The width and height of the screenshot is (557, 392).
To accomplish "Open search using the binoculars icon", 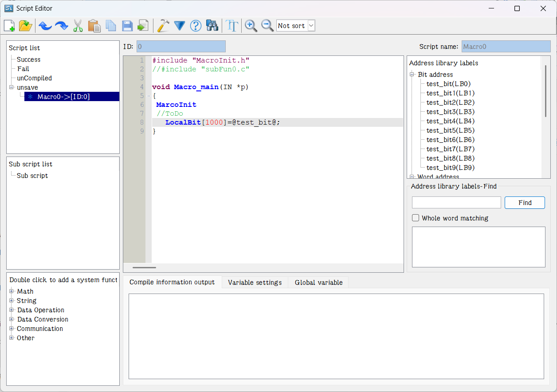I will [x=212, y=26].
